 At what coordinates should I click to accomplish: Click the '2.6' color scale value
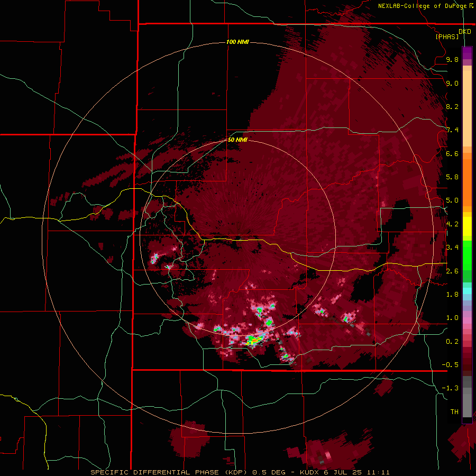(x=452, y=271)
